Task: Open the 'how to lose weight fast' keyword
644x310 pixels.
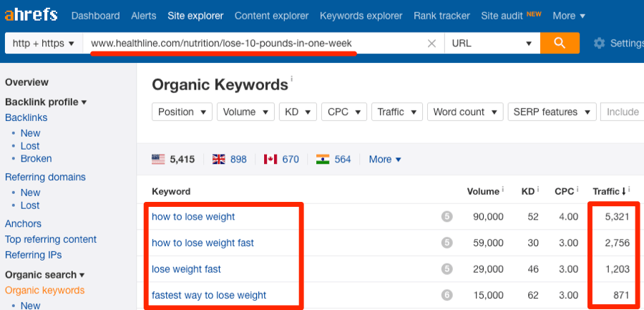Action: pyautogui.click(x=203, y=243)
